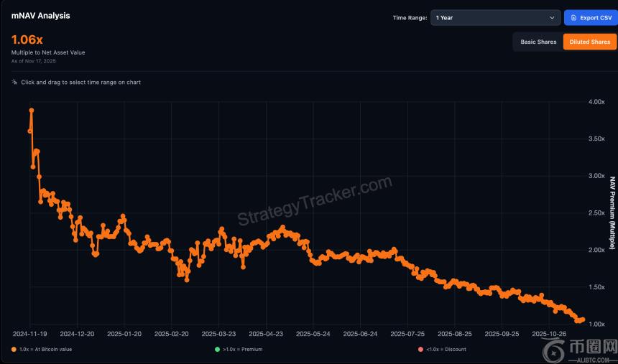Click the 2025-01-20 x-axis date label
The width and height of the screenshot is (618, 364).
coord(124,334)
